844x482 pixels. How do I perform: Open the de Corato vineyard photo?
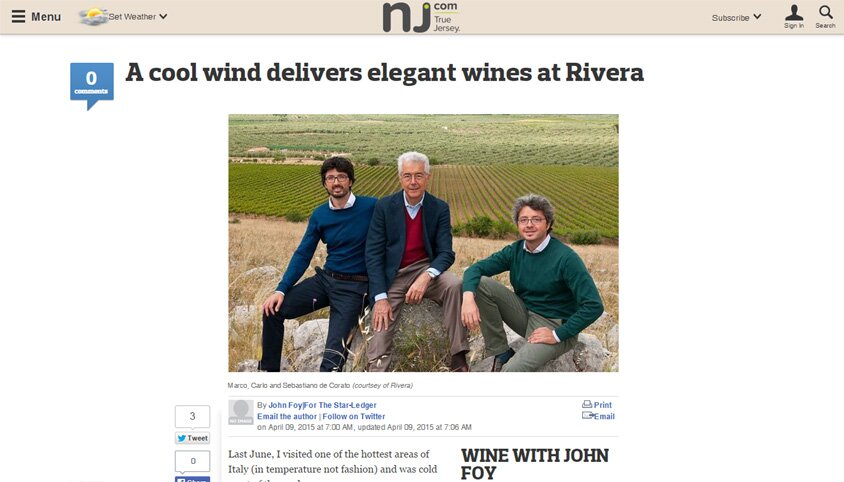click(x=423, y=243)
